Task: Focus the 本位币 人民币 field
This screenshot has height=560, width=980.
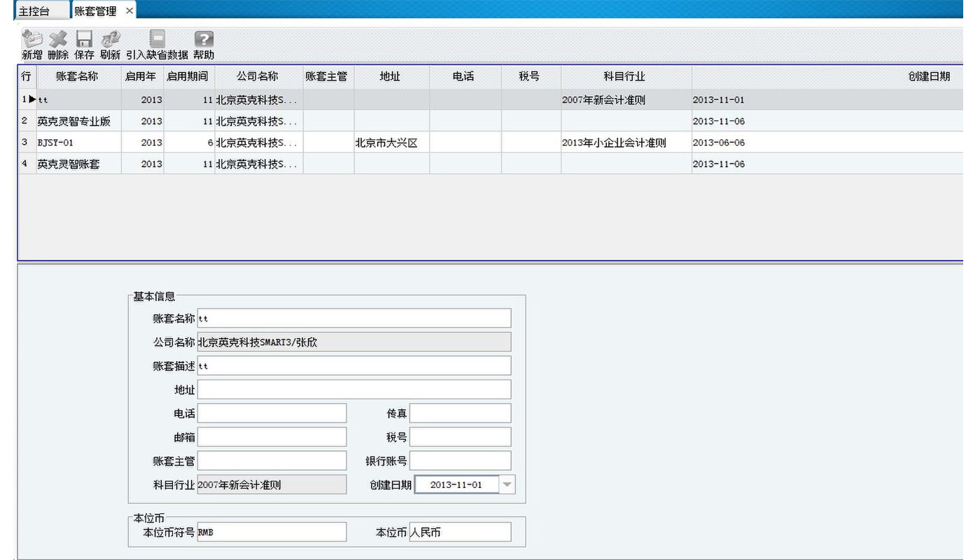Action: 460,532
